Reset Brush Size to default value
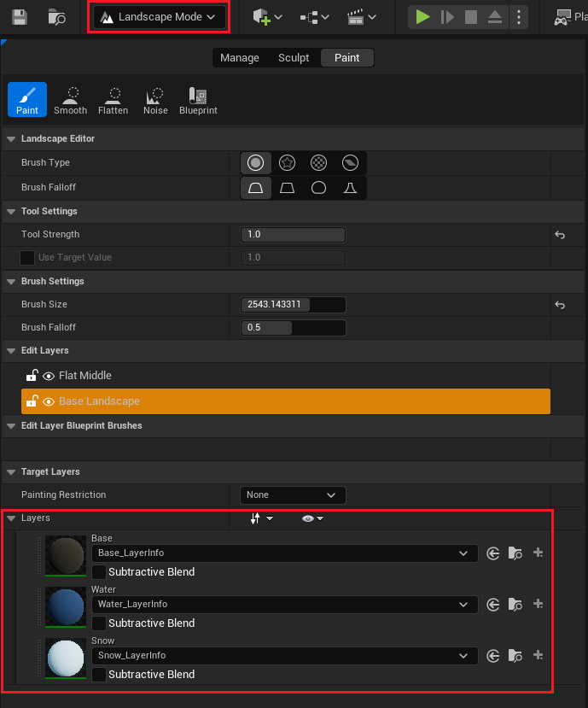This screenshot has width=588, height=708. tap(560, 305)
